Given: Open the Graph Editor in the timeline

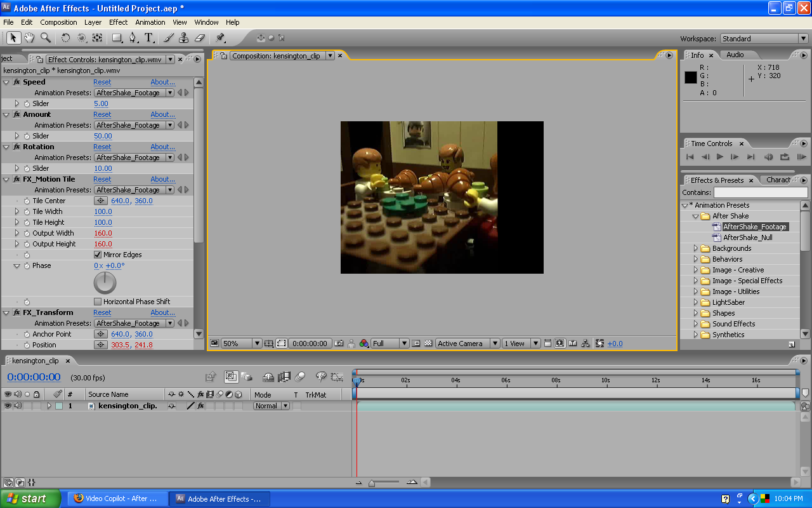Looking at the screenshot, I should tap(337, 377).
